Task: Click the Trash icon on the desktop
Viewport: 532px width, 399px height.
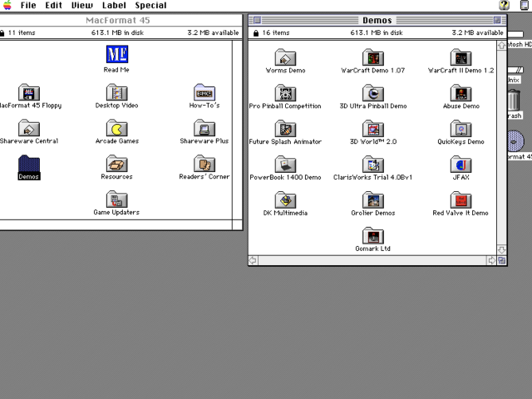Action: pos(514,100)
